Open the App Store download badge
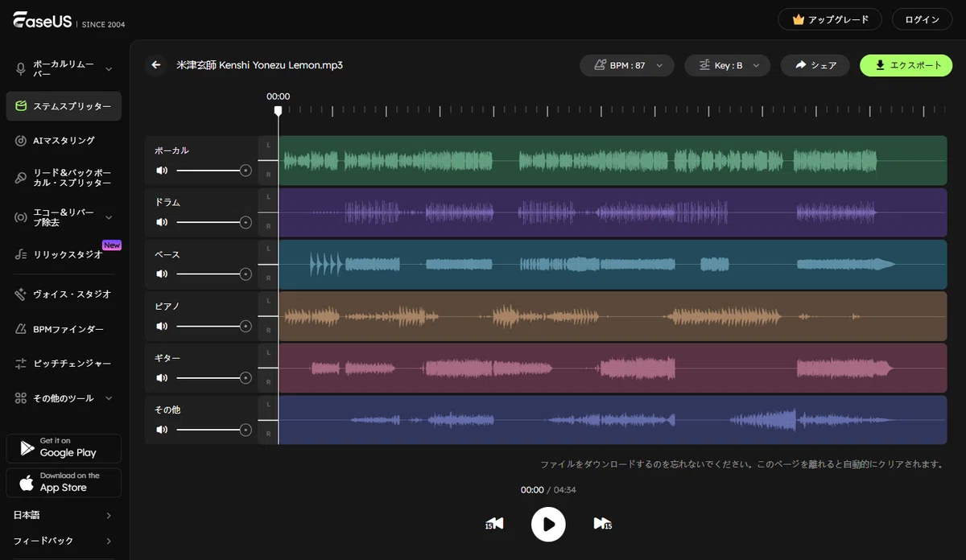Viewport: 966px width, 560px height. (64, 483)
